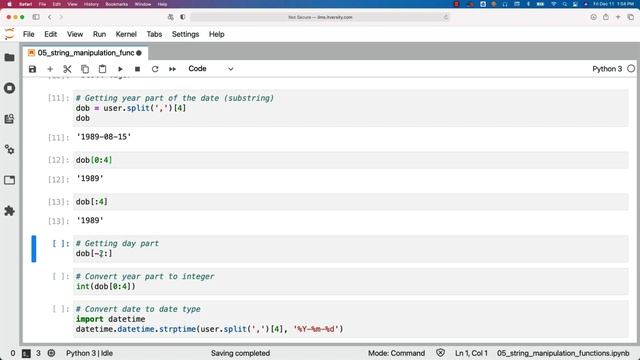
Task: Restart the kernel with the circular arrow
Action: (x=155, y=69)
